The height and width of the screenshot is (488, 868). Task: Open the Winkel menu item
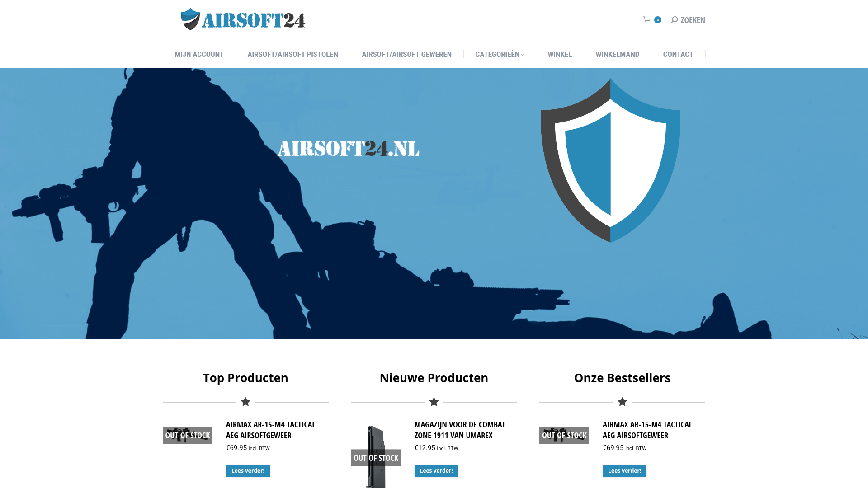pos(560,54)
